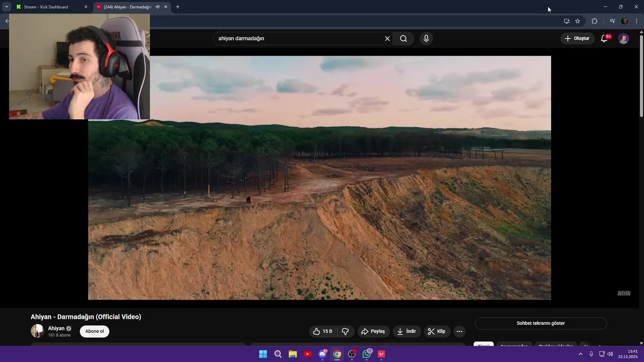Open the notifications bell
This screenshot has width=644, height=362.
click(x=605, y=39)
